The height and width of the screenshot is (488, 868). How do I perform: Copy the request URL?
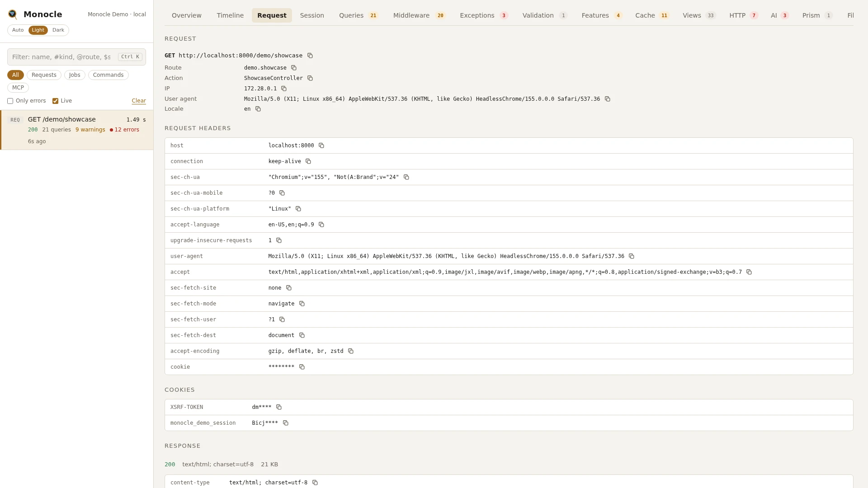[x=310, y=56]
